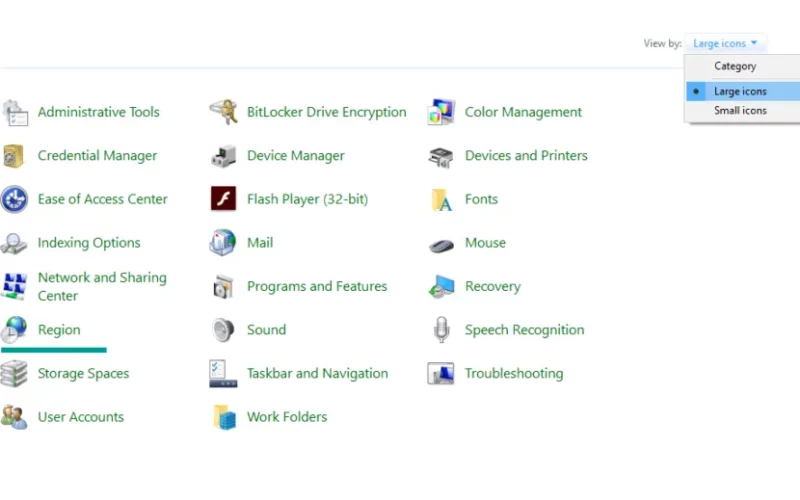The height and width of the screenshot is (500, 800).
Task: Open the Device Manager icon
Action: (223, 156)
